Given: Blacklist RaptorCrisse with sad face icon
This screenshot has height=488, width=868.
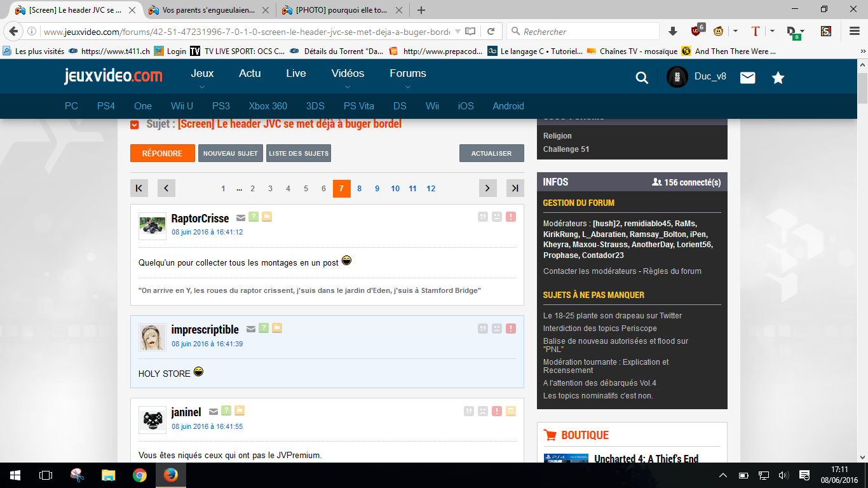Looking at the screenshot, I should 497,217.
